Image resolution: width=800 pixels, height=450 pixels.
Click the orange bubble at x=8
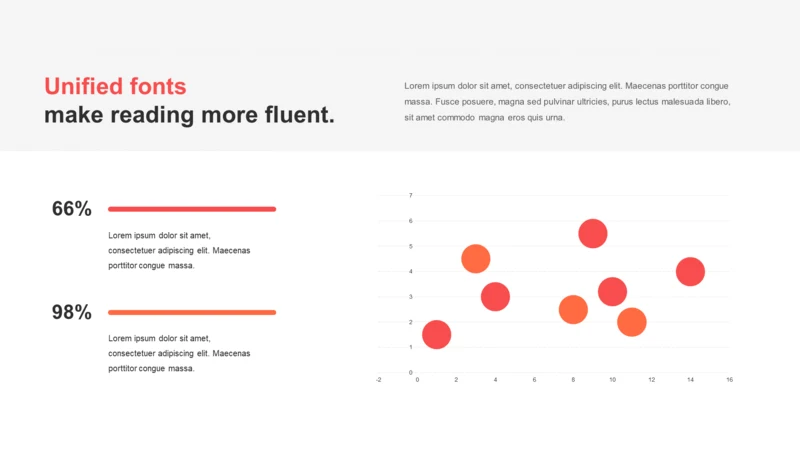click(573, 310)
